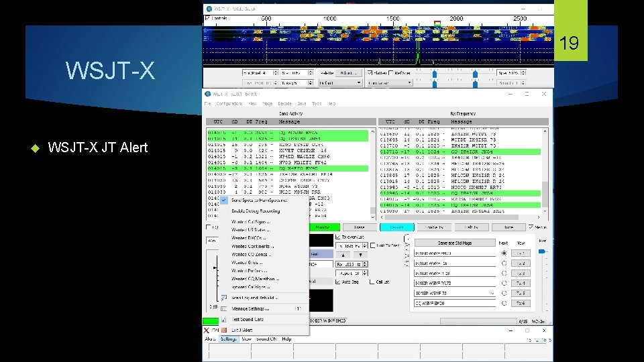The height and width of the screenshot is (362, 644).
Task: Click the Erase button
Action: (x=360, y=227)
